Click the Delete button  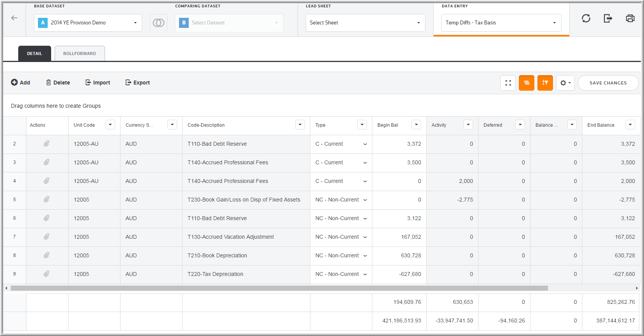(x=58, y=83)
